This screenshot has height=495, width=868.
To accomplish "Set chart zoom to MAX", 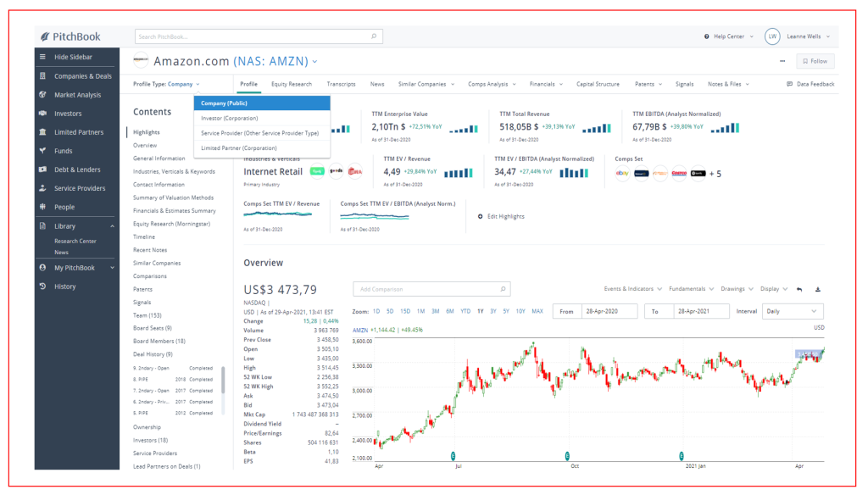I will (537, 311).
